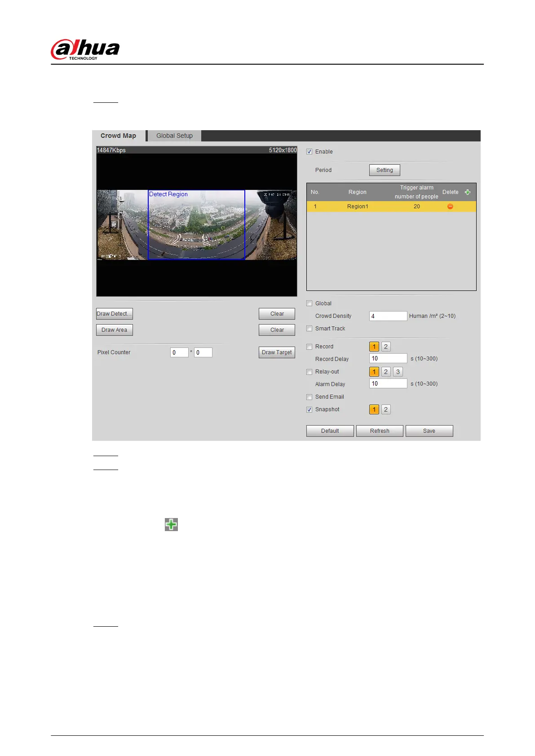Click the Region column header
The image size is (535, 756).
coord(358,192)
